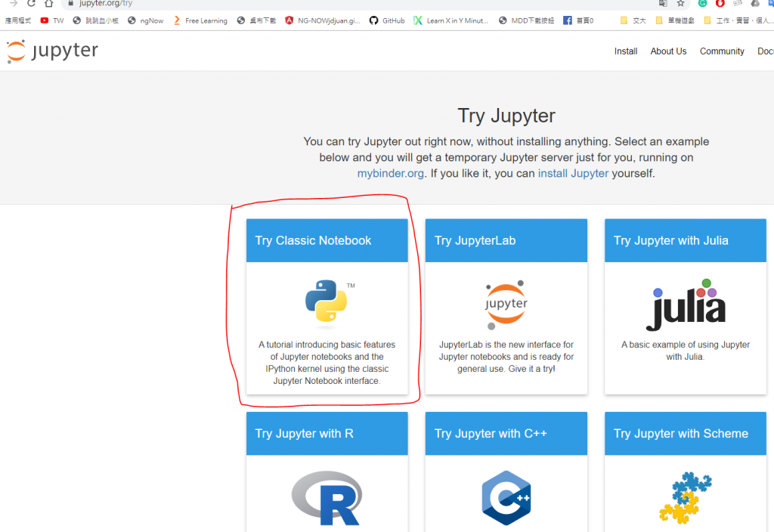Follow the mybinder.org link
Image resolution: width=774 pixels, height=532 pixels.
point(391,174)
